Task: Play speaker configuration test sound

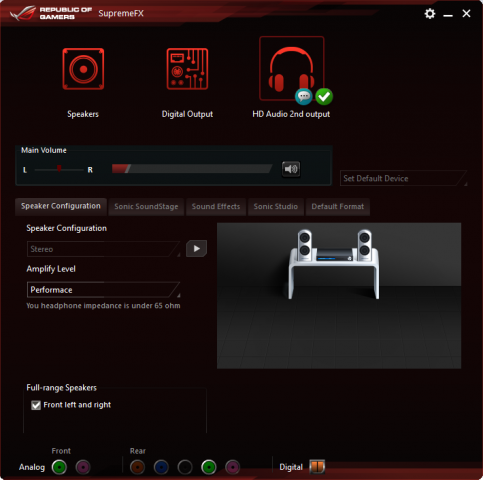Action: (x=196, y=248)
